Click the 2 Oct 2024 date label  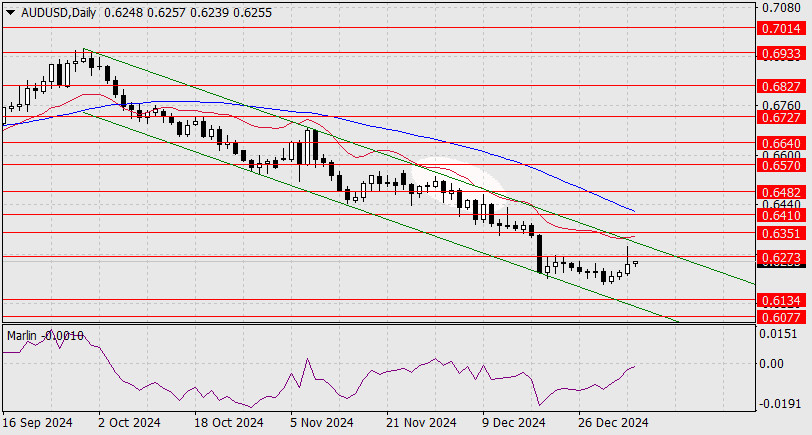[x=129, y=423]
